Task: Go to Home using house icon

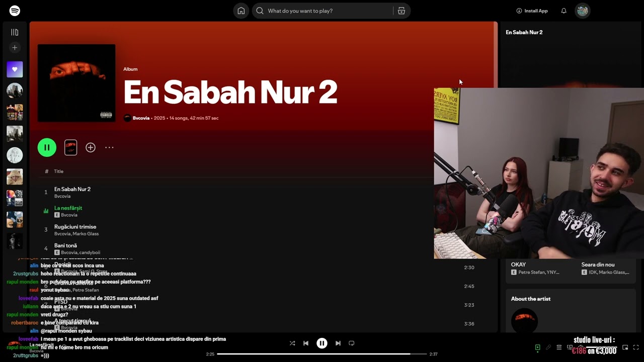Action: 241,11
